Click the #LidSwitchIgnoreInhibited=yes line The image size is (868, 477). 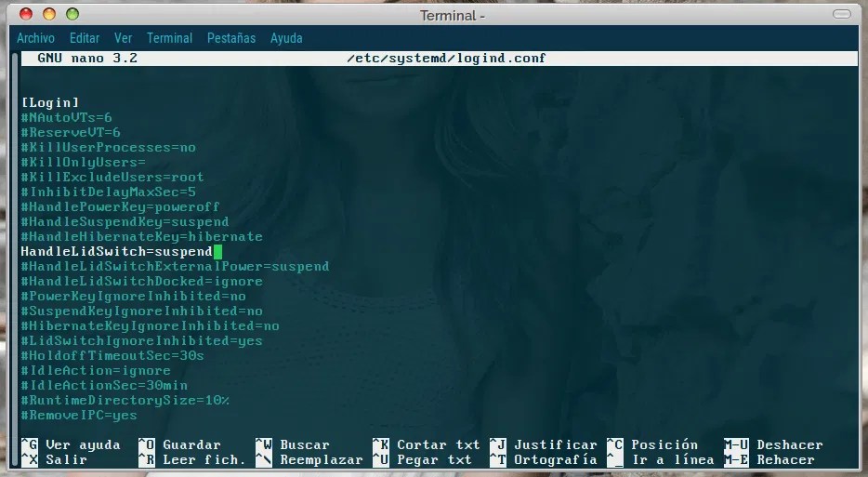point(141,340)
